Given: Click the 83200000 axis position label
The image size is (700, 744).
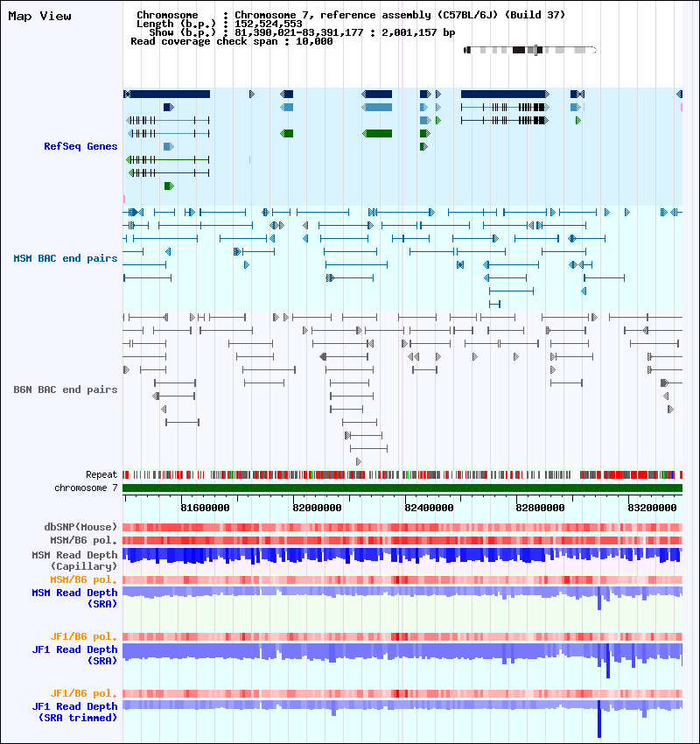Looking at the screenshot, I should 652,508.
